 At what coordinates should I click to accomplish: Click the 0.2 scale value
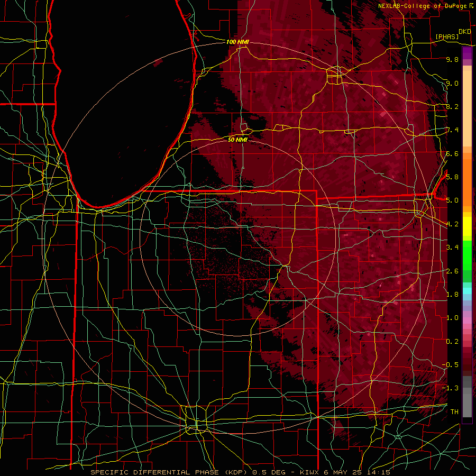click(452, 342)
